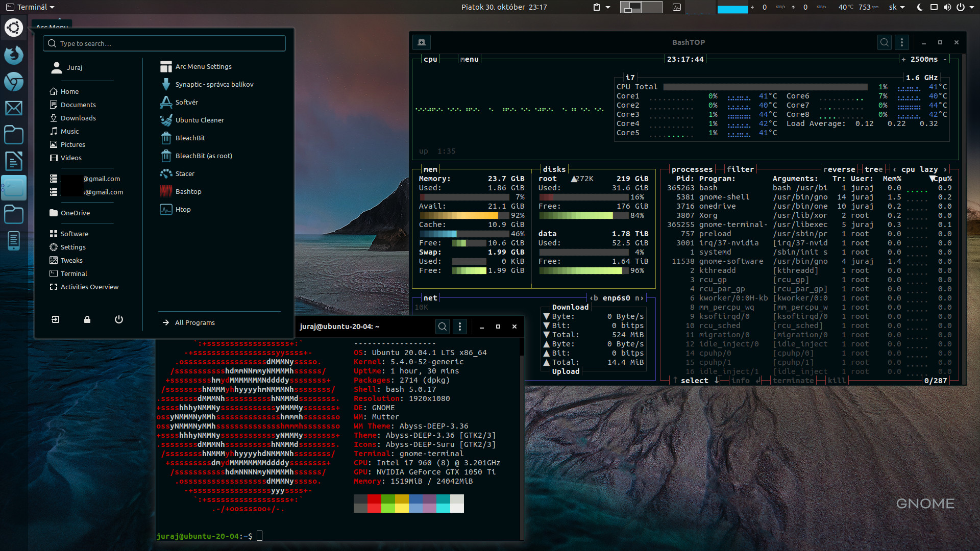The height and width of the screenshot is (551, 980).
Task: Open BashTOP menu label
Action: pos(469,59)
